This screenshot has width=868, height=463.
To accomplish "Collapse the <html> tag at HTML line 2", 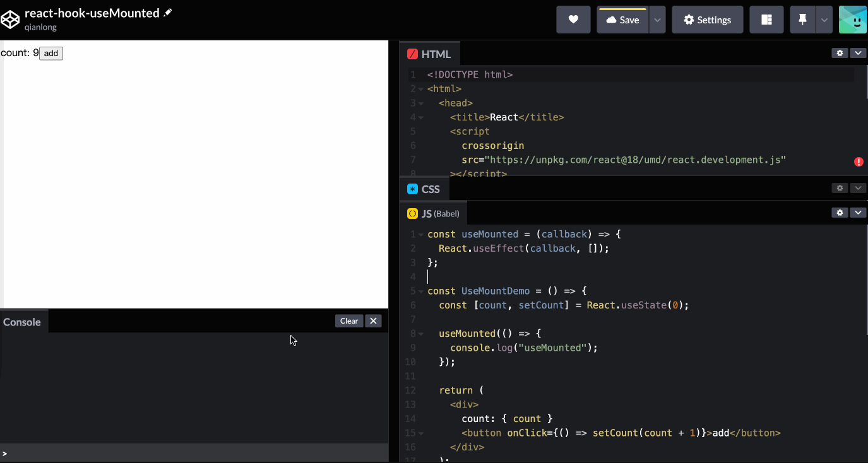I will [x=421, y=89].
